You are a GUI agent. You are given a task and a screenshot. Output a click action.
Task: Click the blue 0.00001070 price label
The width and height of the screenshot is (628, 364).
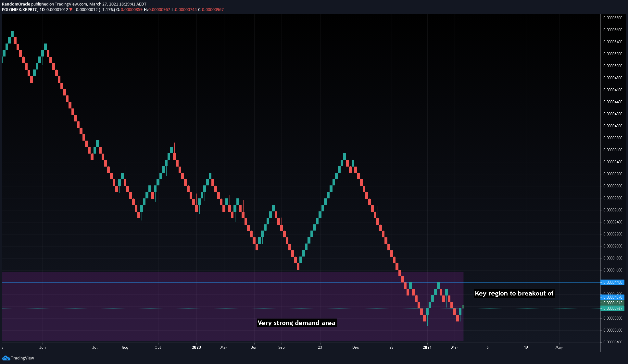[612, 297]
